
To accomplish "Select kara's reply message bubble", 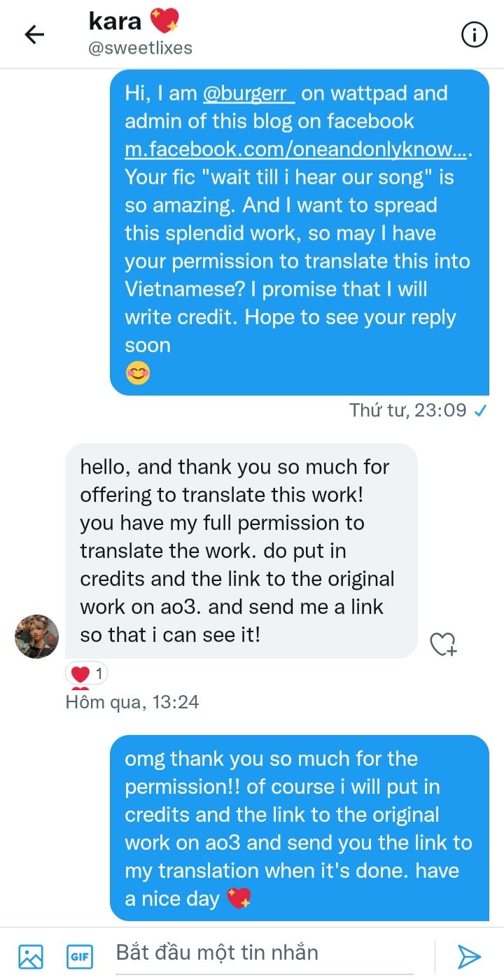I will pyautogui.click(x=241, y=551).
